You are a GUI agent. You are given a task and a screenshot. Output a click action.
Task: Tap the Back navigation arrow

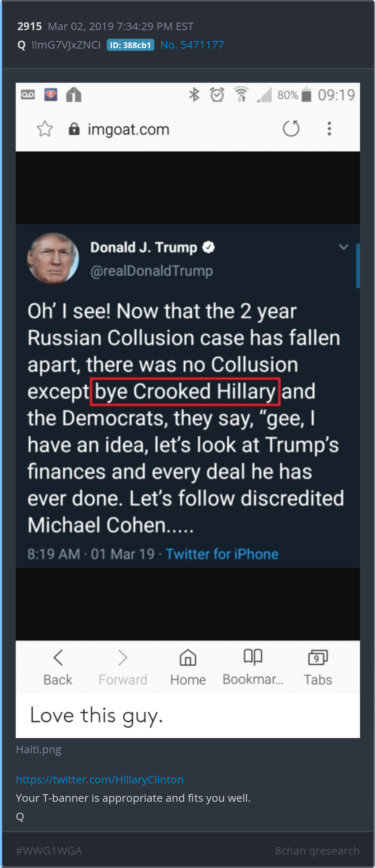point(58,658)
